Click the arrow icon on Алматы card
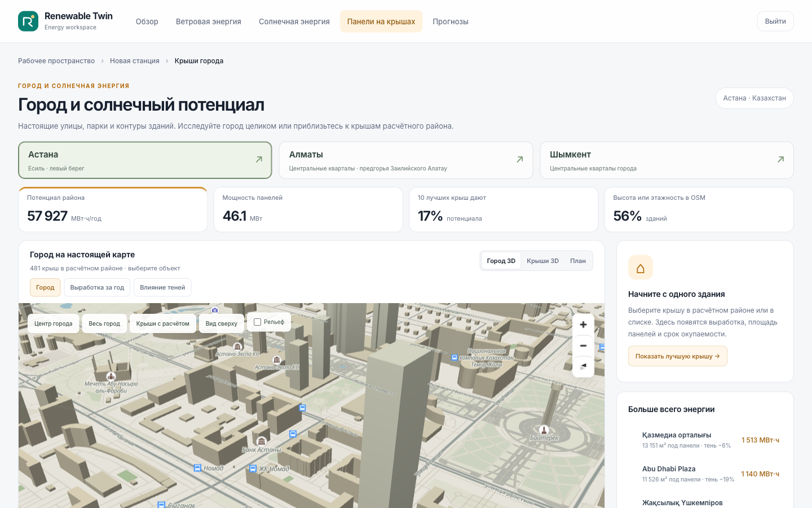 click(520, 160)
